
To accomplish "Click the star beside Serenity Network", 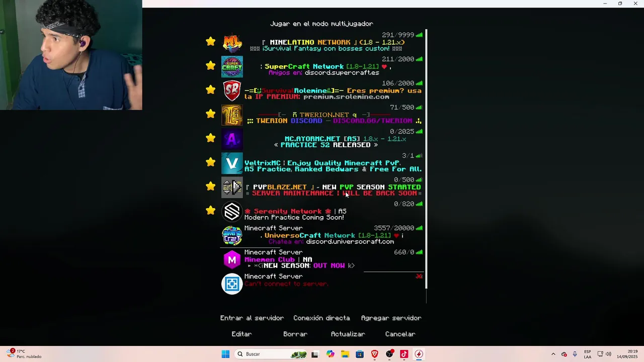I will click(210, 210).
